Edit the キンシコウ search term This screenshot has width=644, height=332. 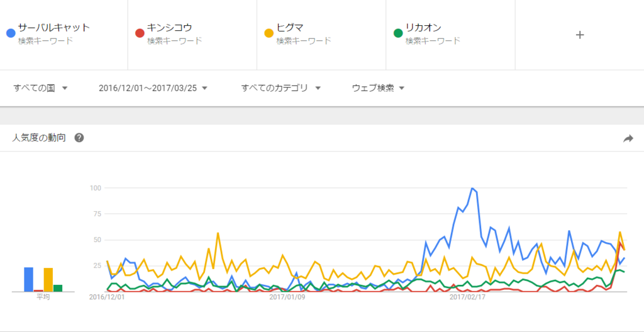pyautogui.click(x=192, y=35)
